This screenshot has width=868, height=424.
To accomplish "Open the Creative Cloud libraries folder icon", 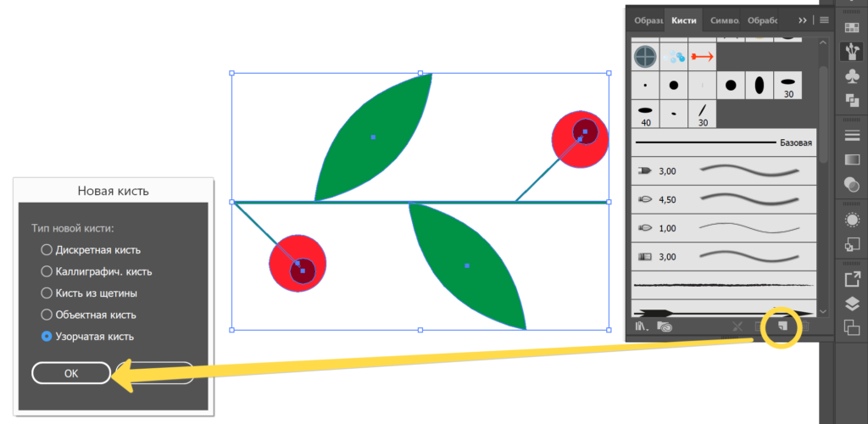I will [x=665, y=326].
